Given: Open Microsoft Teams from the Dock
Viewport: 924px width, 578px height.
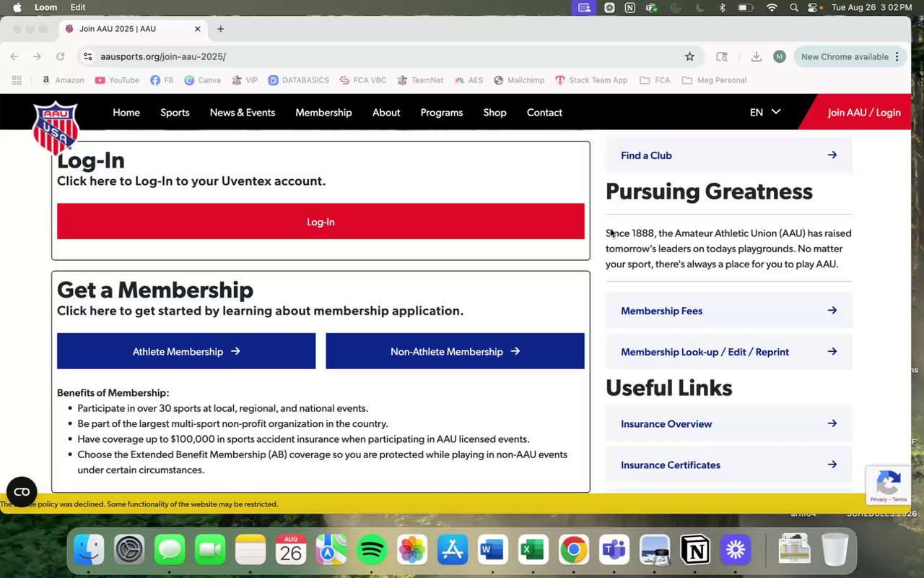Looking at the screenshot, I should point(614,551).
